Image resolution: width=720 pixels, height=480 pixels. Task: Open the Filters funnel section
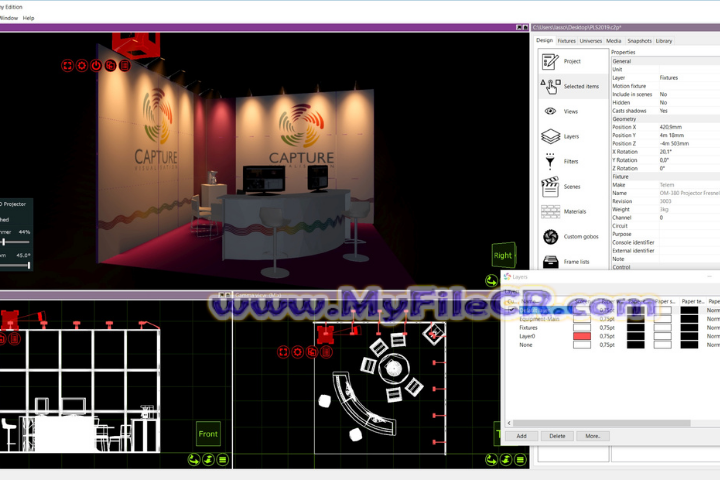point(573,161)
